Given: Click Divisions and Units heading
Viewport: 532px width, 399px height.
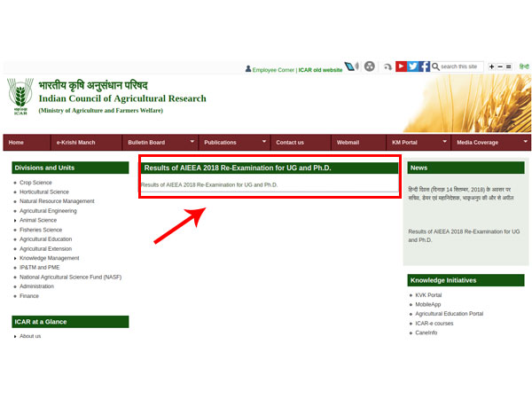Looking at the screenshot, I should coord(70,168).
